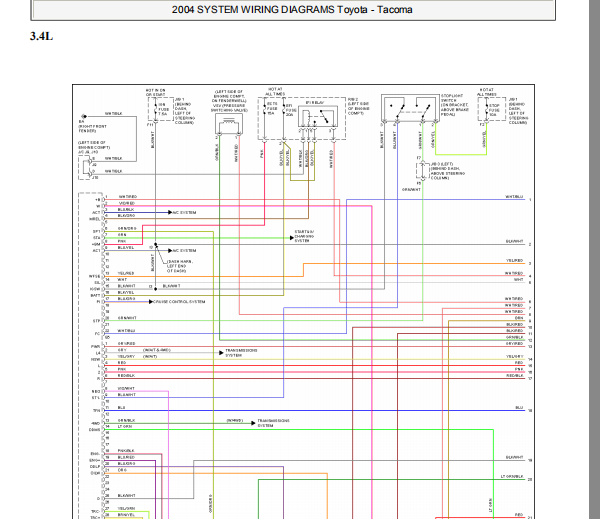Image resolution: width=600 pixels, height=519 pixels.
Task: Click 'TRANSMISSIONS SYSTEM' beside the GRY wire arrow
Action: 241,353
